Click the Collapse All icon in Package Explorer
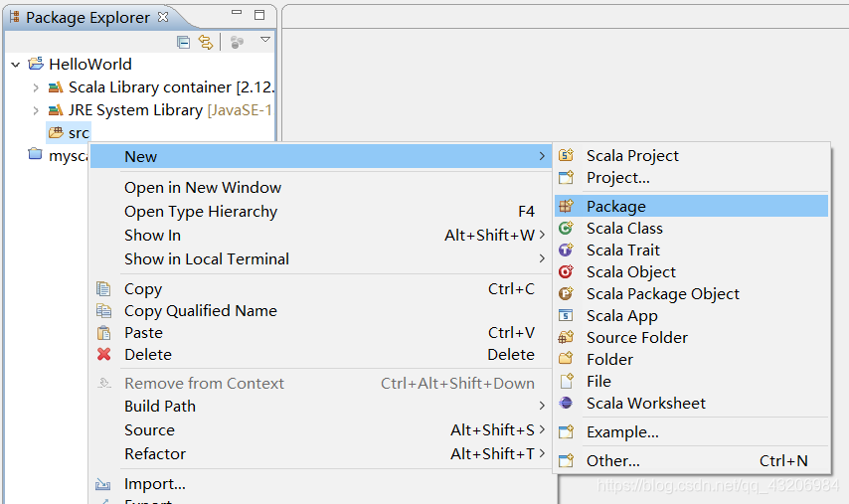 click(x=184, y=42)
